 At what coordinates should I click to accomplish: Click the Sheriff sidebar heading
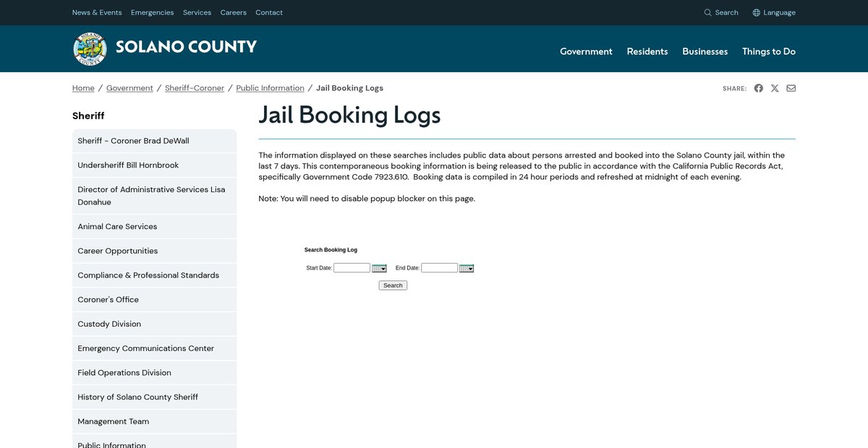click(88, 116)
